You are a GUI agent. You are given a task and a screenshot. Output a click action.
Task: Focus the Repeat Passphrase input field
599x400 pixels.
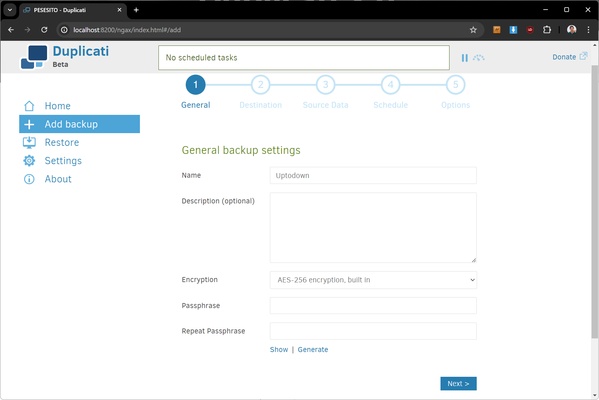(x=373, y=331)
